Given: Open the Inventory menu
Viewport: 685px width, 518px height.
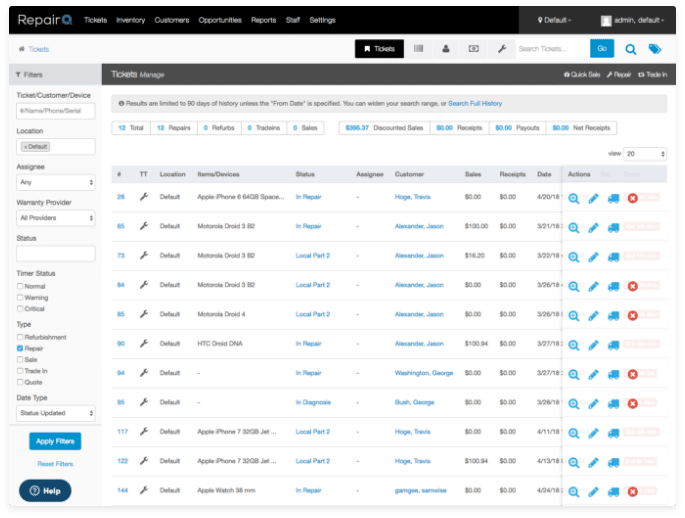Looking at the screenshot, I should click(130, 20).
